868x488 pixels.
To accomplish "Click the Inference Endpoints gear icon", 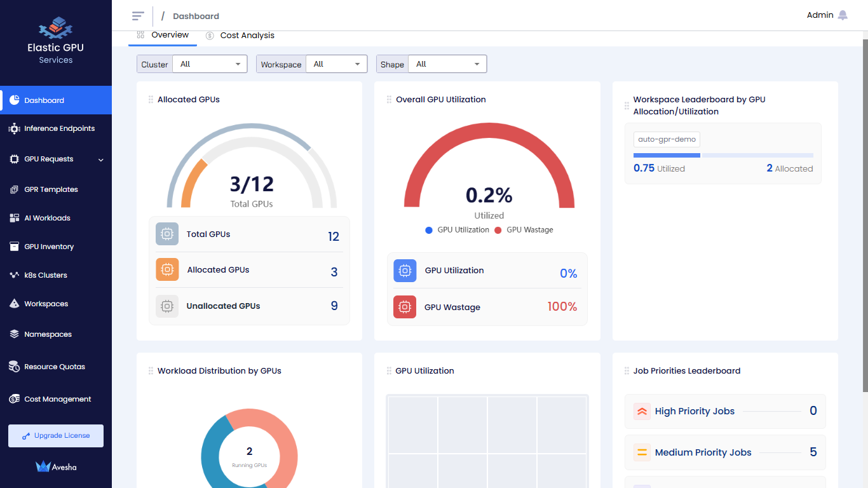I will point(14,128).
